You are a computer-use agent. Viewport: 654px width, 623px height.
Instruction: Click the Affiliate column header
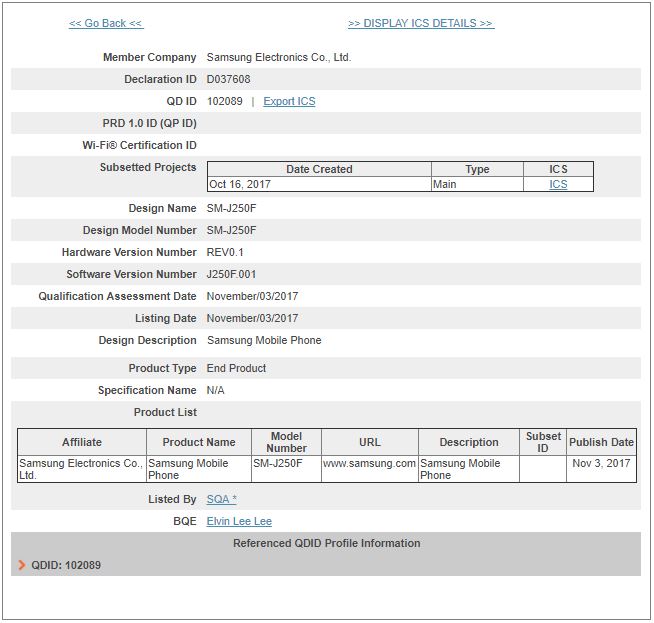pos(82,442)
